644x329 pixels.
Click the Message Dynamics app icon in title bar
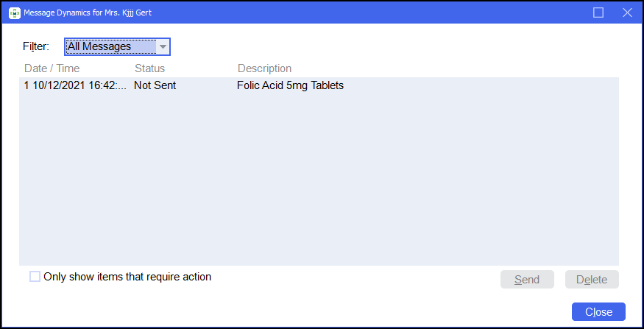tap(14, 13)
